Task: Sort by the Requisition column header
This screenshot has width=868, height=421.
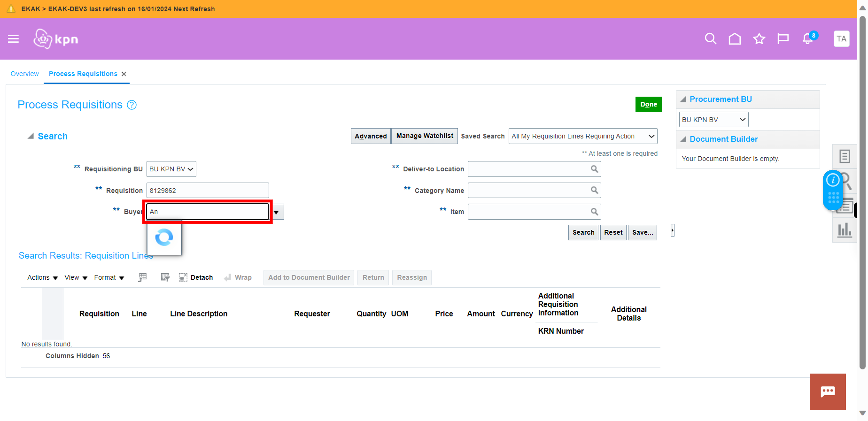Action: point(99,314)
